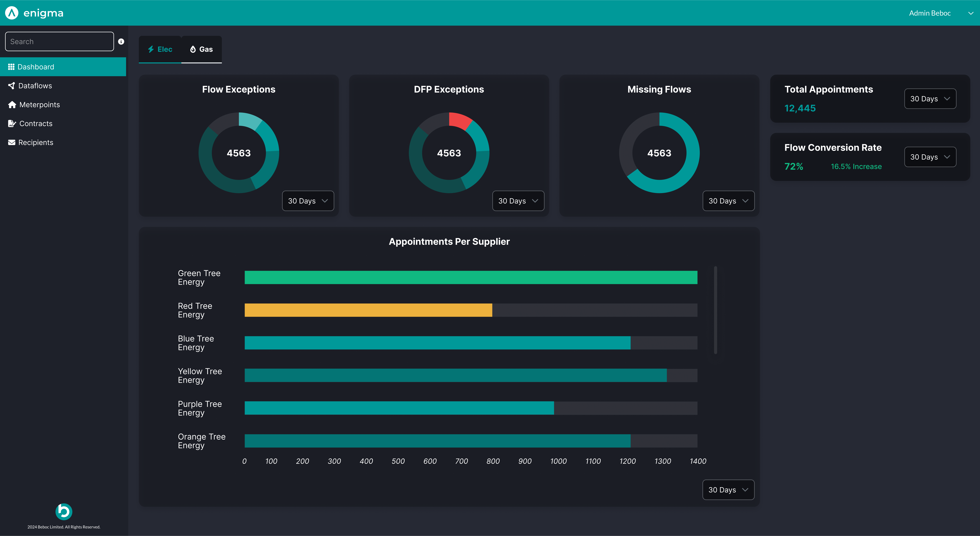The width and height of the screenshot is (980, 536).
Task: Click the Recipients envelope icon
Action: pyautogui.click(x=12, y=142)
